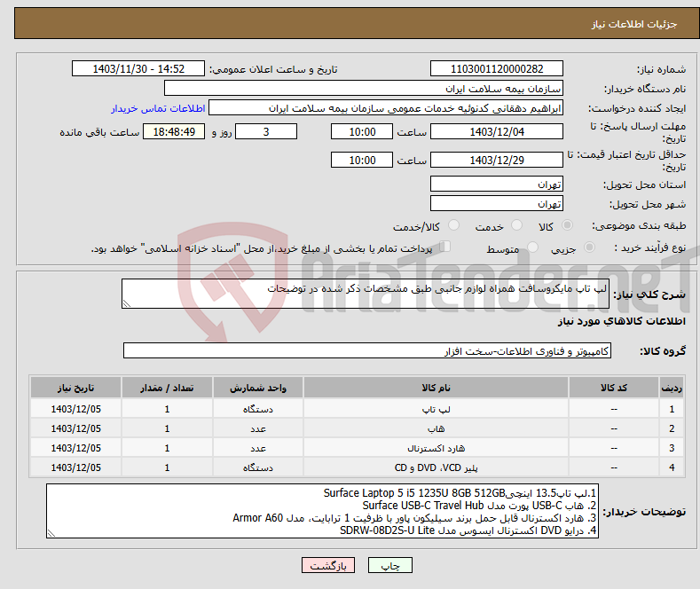Click the need date in هارد اکسترنال row
Viewport: 700px width, 589px height.
point(76,448)
